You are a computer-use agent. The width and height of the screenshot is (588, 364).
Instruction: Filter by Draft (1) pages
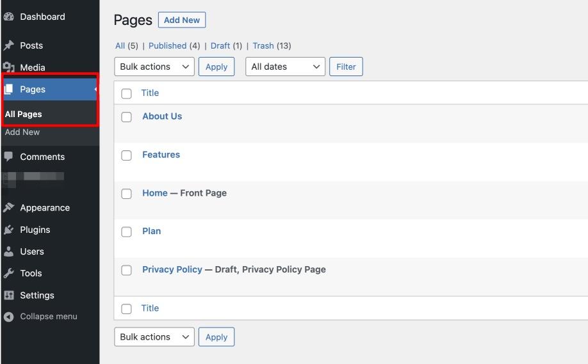pos(226,45)
